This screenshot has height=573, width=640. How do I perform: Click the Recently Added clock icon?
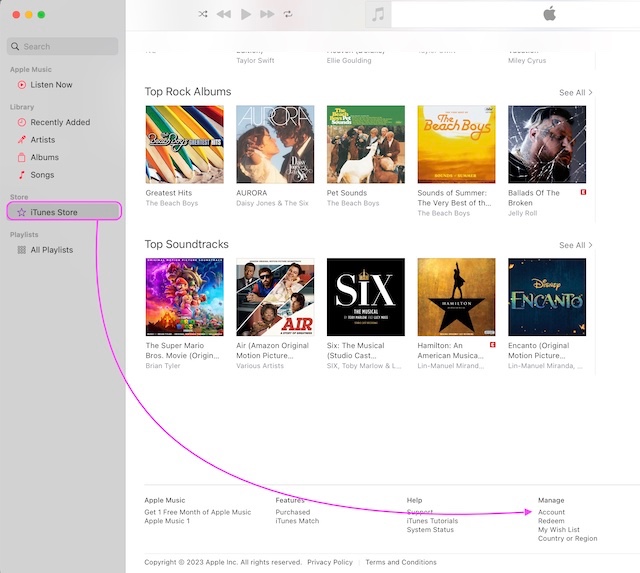click(22, 122)
